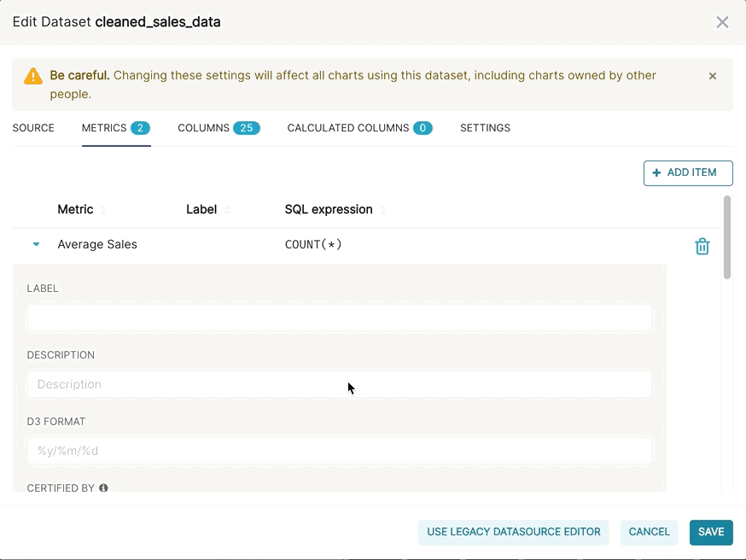Go to the Calculated Columns tab
This screenshot has width=746, height=560.
coord(358,128)
